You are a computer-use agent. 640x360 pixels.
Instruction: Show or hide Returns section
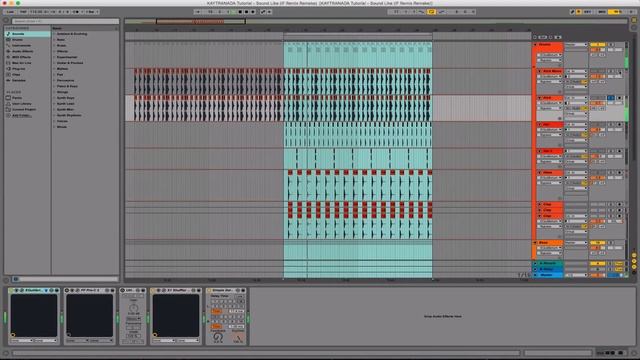[634, 261]
